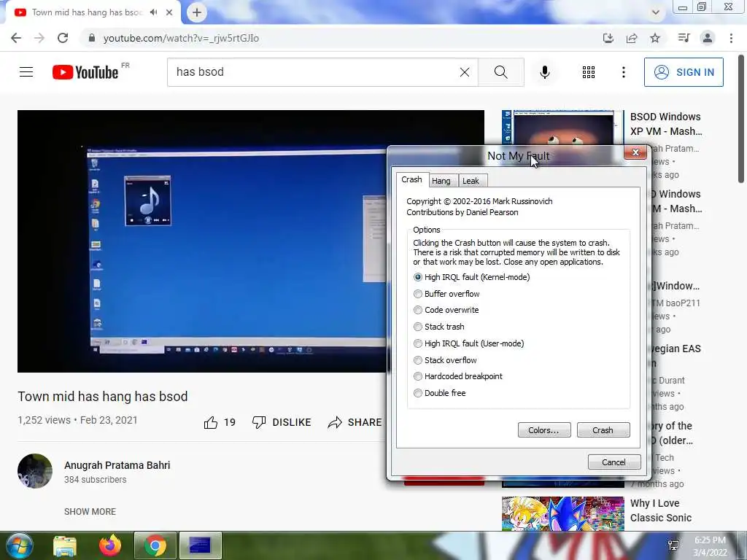
Task: Click the DISLIKE button
Action: coord(282,422)
